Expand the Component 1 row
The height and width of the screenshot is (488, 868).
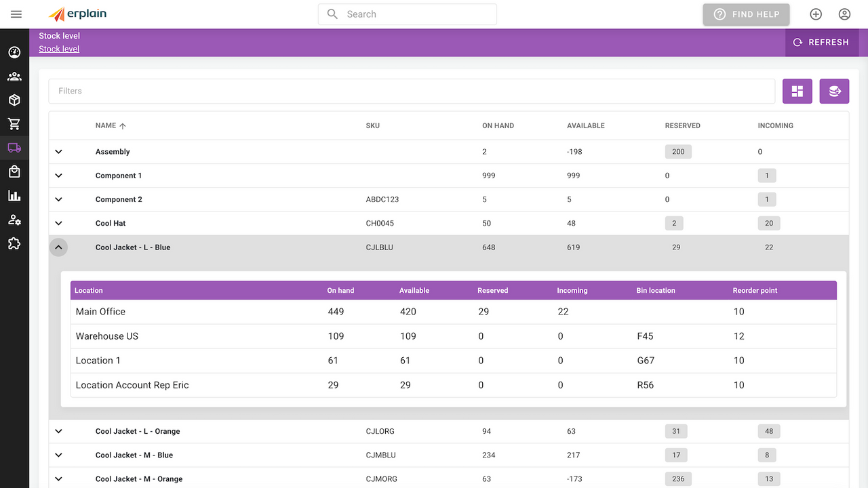pos(58,176)
